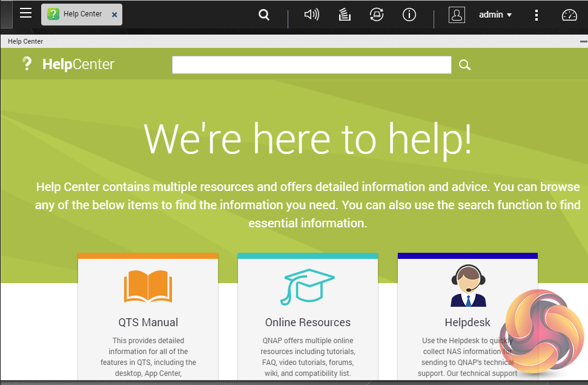Minimize the Help Center window

(583, 41)
